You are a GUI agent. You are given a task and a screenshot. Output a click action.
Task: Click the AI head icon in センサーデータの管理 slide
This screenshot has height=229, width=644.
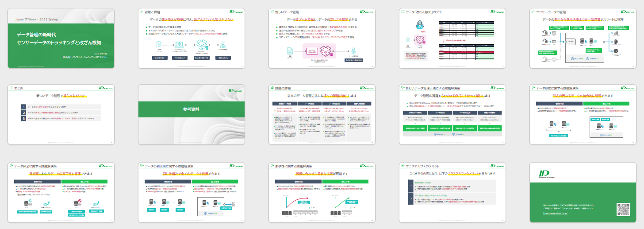pos(615,42)
